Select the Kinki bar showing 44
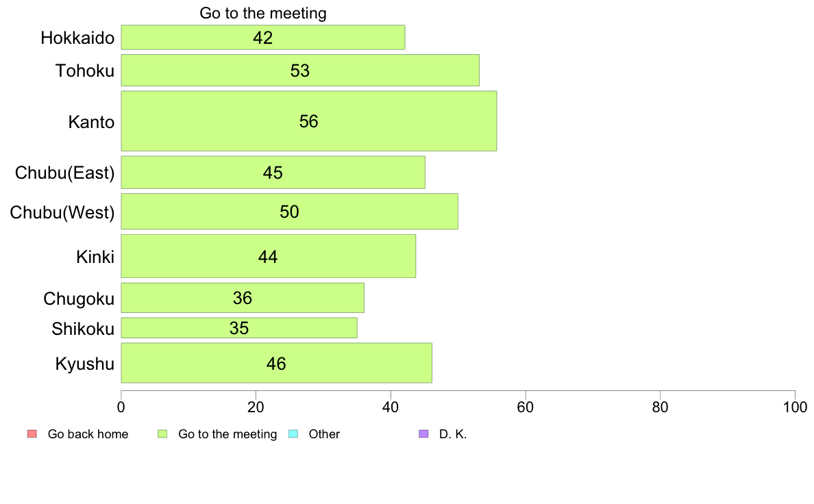This screenshot has height=504, width=814. [x=269, y=256]
